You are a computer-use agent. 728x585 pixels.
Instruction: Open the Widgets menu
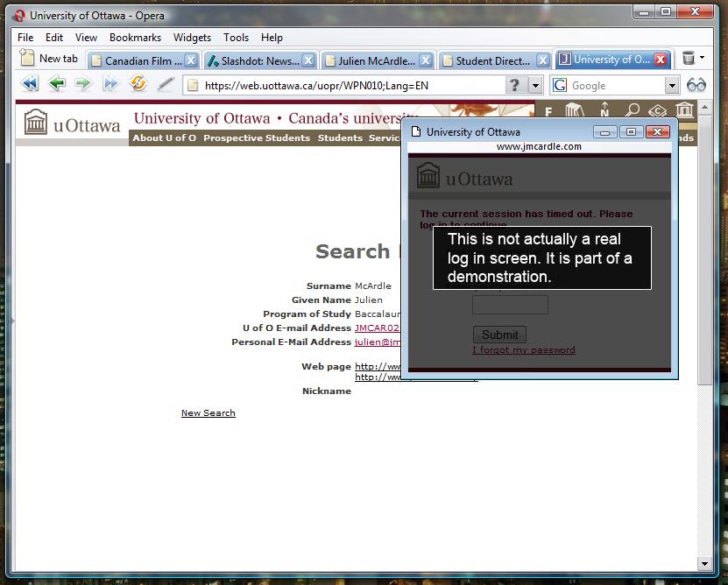click(x=192, y=38)
